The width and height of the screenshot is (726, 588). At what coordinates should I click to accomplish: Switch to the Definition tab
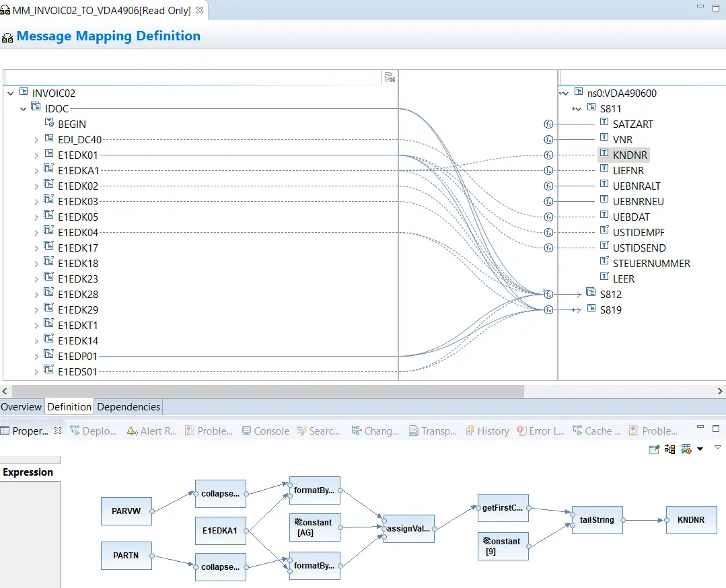click(69, 407)
